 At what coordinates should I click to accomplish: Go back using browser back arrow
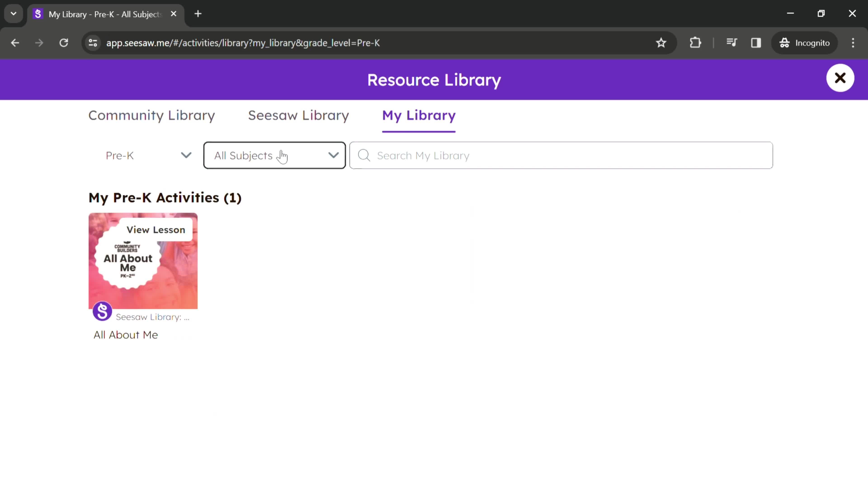[15, 43]
